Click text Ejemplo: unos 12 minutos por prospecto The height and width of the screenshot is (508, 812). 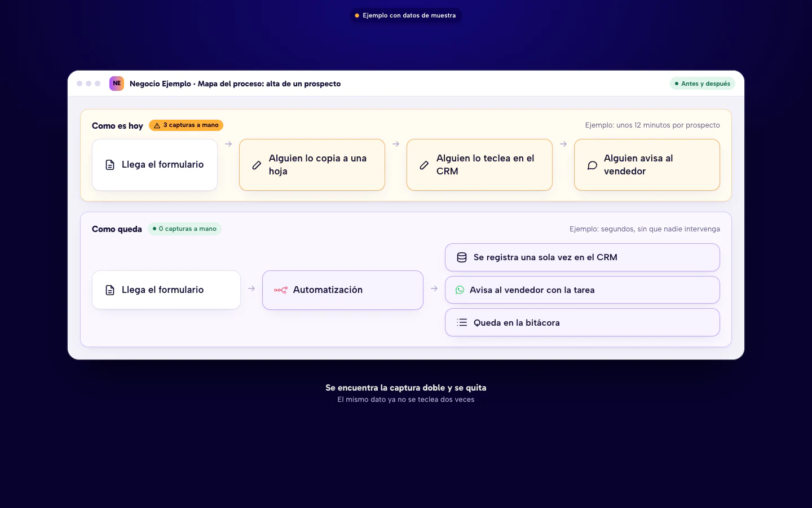click(x=652, y=125)
